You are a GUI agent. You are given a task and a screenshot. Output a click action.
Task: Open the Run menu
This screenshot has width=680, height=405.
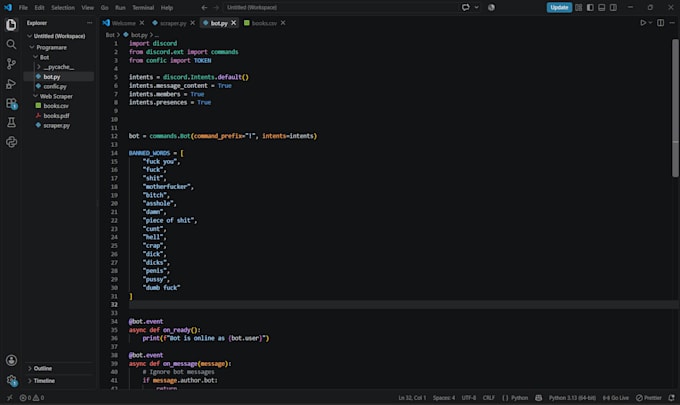(120, 7)
